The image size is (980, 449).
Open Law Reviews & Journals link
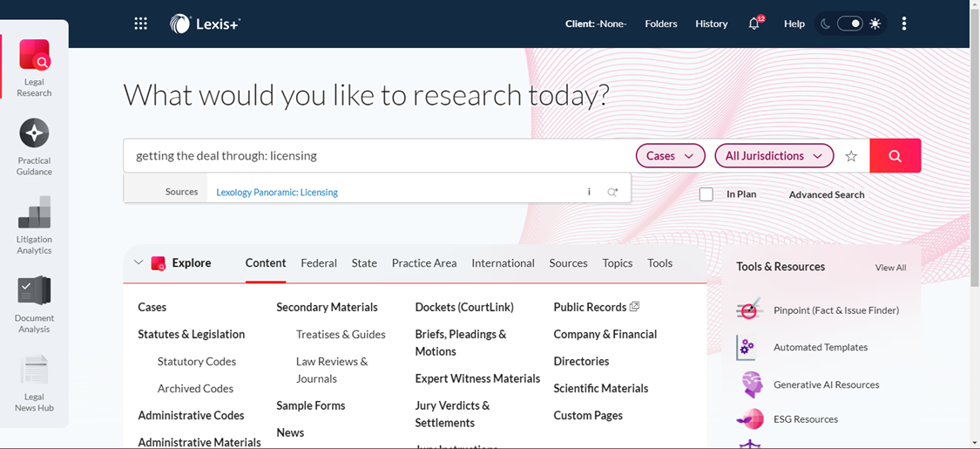pos(332,371)
